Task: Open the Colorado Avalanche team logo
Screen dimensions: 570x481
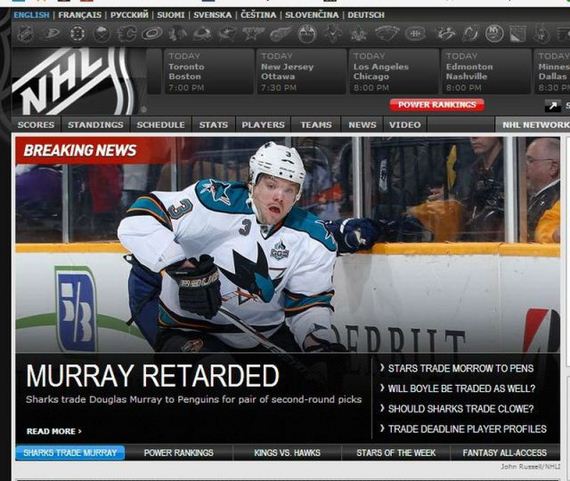Action: (x=202, y=34)
